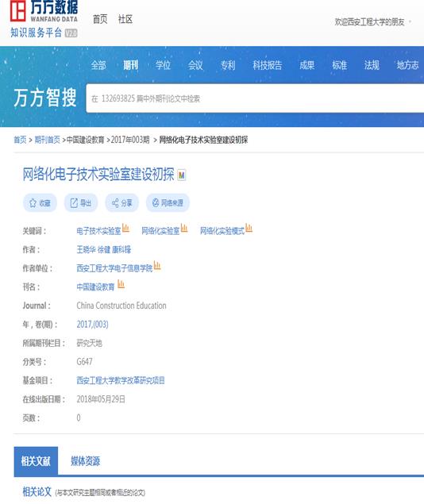The image size is (424, 504).
Task: Click the chart icon beside 网络化实验模式
Action: coord(249,228)
